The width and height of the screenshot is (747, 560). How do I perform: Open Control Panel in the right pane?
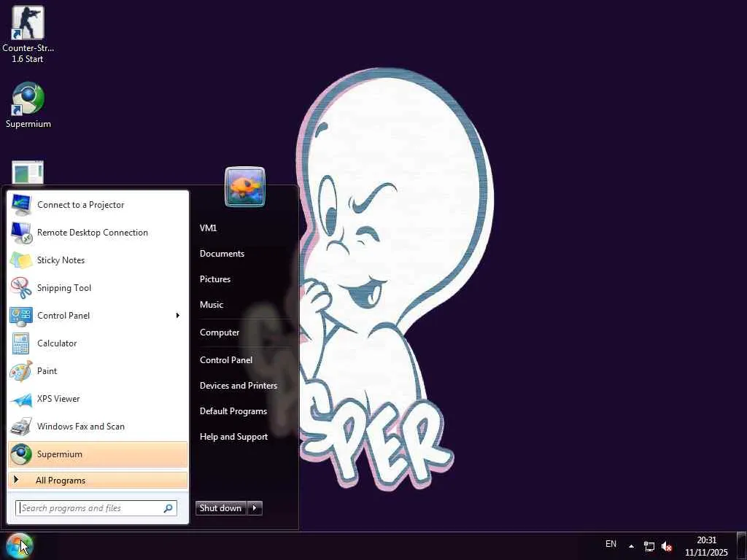[226, 360]
